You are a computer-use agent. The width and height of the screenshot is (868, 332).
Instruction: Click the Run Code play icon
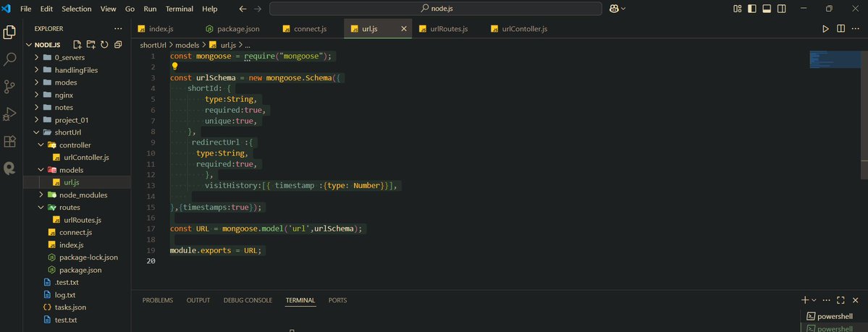(x=825, y=29)
